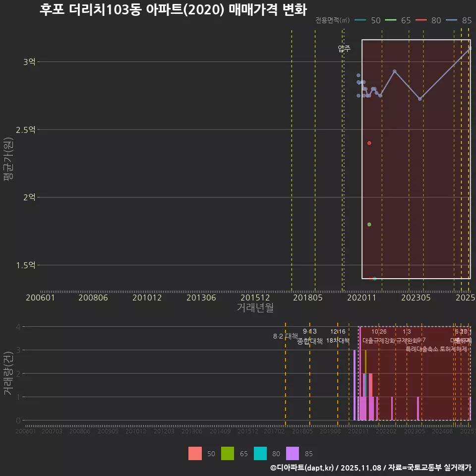Click the 입주 marker label on the chart

pos(344,49)
